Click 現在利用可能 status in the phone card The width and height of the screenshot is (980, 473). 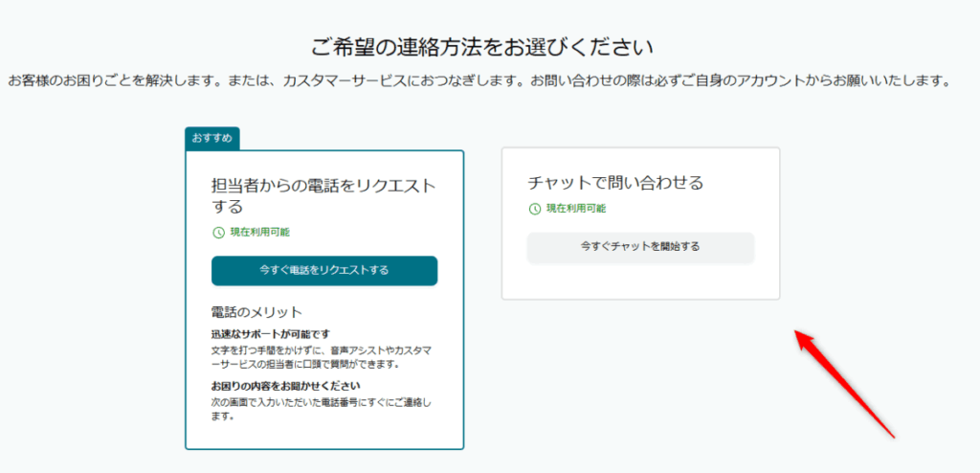tap(259, 233)
